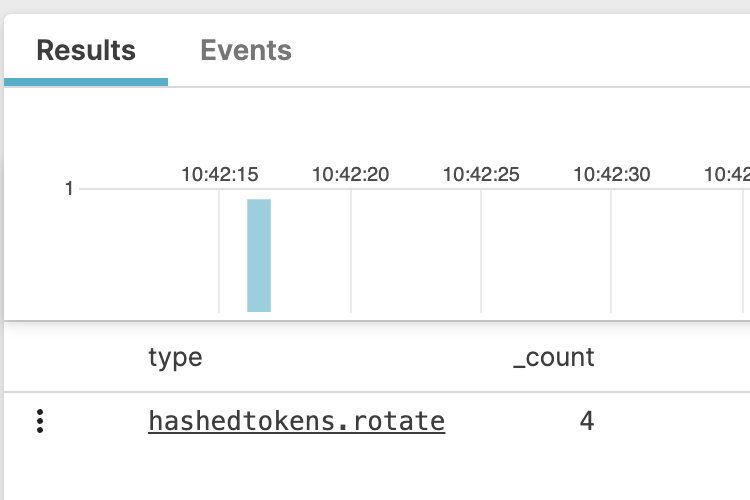Switch to the Events tab
Viewport: 750px width, 500px height.
click(246, 50)
